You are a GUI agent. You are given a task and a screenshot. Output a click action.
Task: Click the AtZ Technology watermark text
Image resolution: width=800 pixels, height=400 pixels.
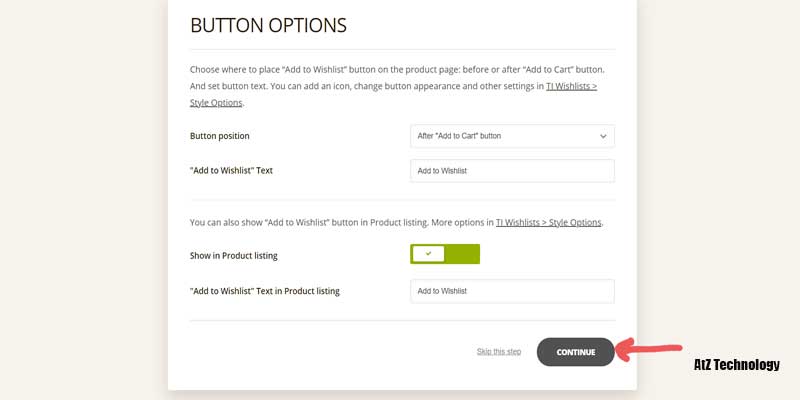coord(736,366)
